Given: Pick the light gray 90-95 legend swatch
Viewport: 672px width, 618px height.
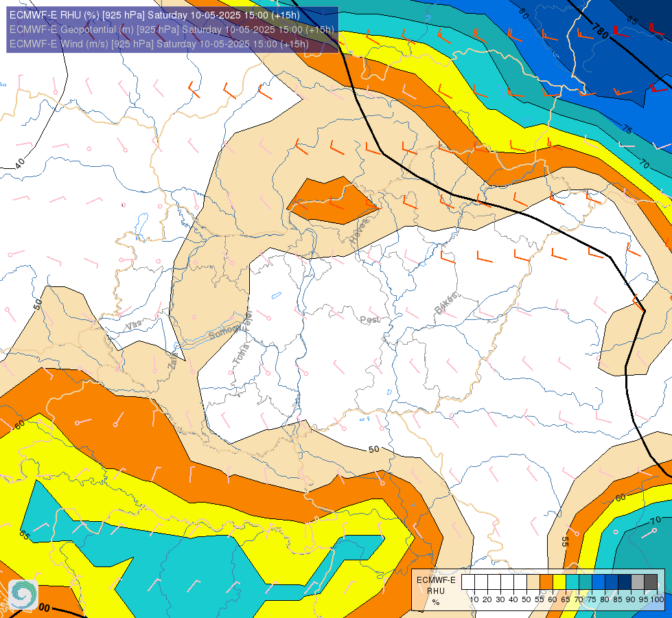Looking at the screenshot, I should (638, 582).
